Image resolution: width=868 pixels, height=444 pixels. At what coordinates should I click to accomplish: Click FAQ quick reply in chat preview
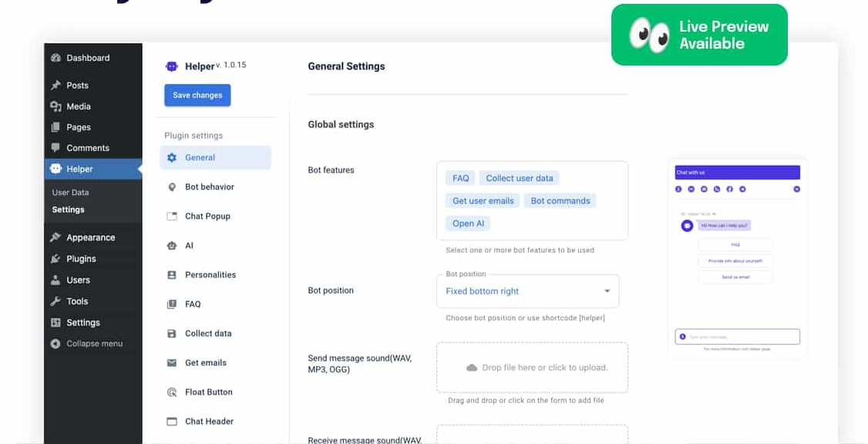click(x=735, y=244)
